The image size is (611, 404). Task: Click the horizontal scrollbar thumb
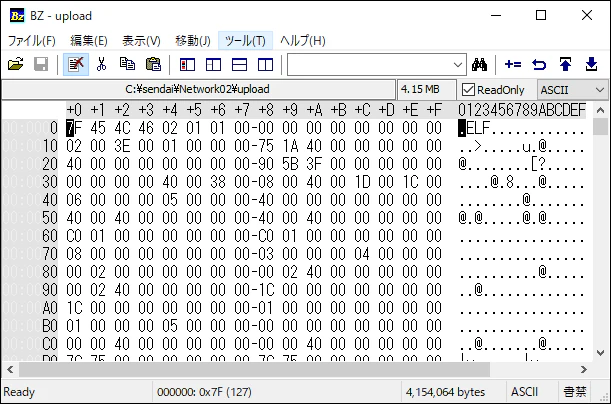click(x=254, y=369)
